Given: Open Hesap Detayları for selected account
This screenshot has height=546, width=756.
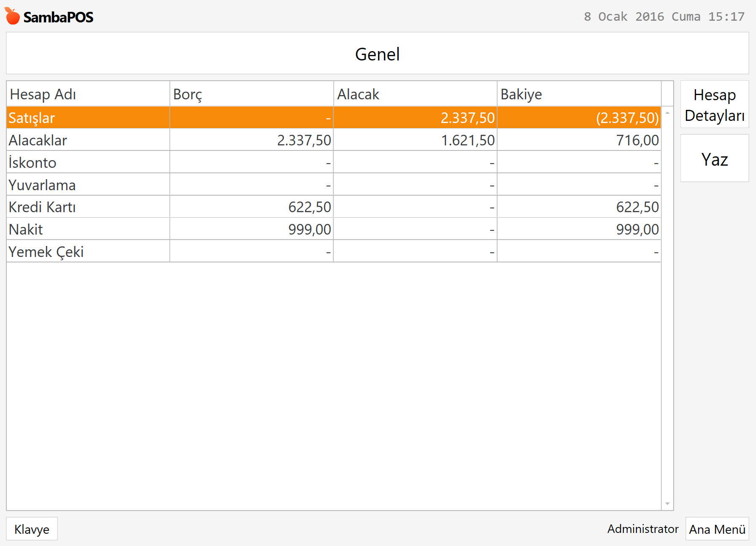Looking at the screenshot, I should point(714,104).
